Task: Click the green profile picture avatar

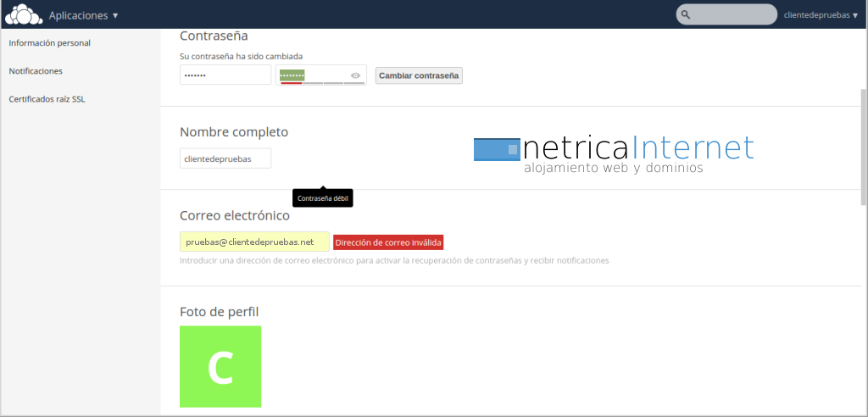Action: point(220,366)
